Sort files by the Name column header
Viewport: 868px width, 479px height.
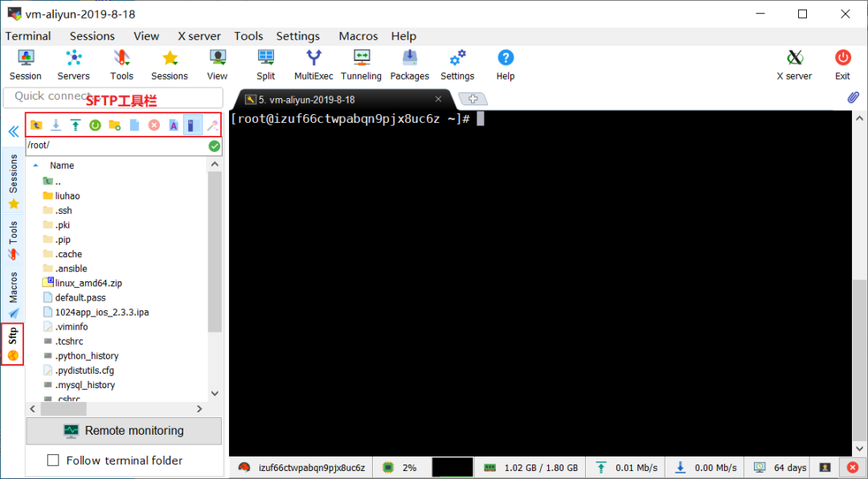point(61,165)
